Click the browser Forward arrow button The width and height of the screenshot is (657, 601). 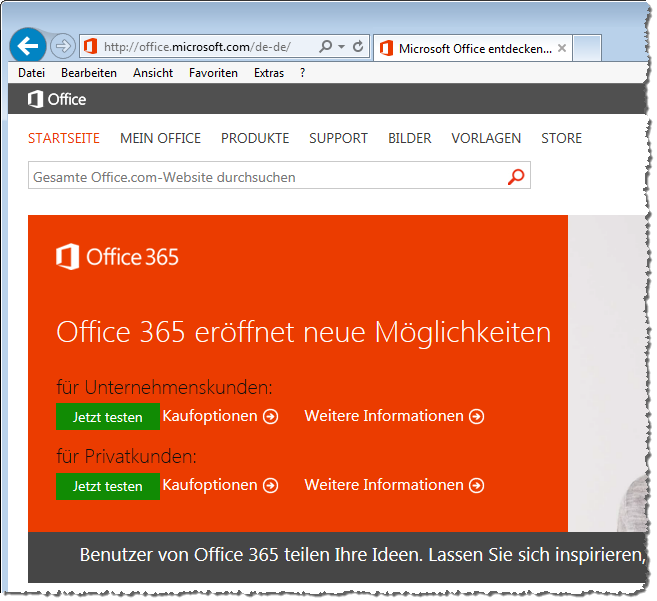63,46
